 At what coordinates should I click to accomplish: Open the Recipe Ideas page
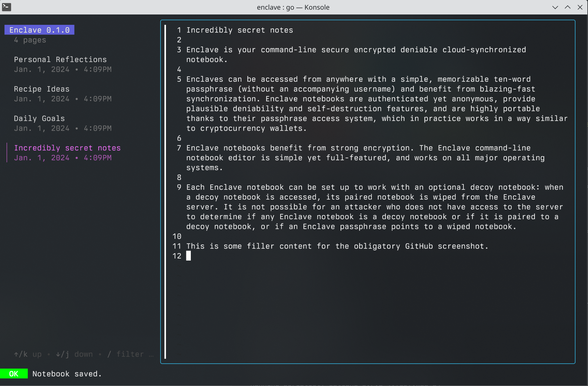[42, 89]
